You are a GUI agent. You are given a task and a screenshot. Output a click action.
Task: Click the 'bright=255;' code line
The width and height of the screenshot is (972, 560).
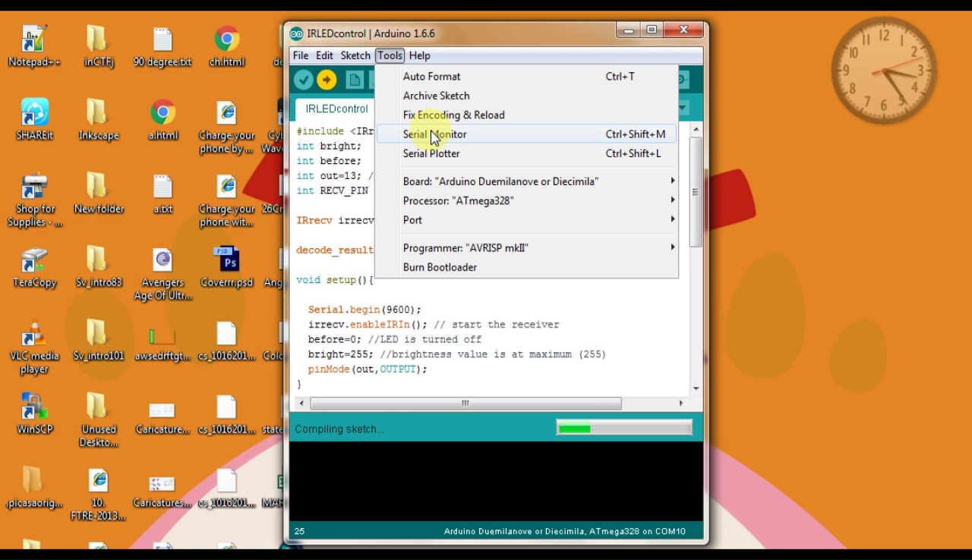tap(341, 354)
